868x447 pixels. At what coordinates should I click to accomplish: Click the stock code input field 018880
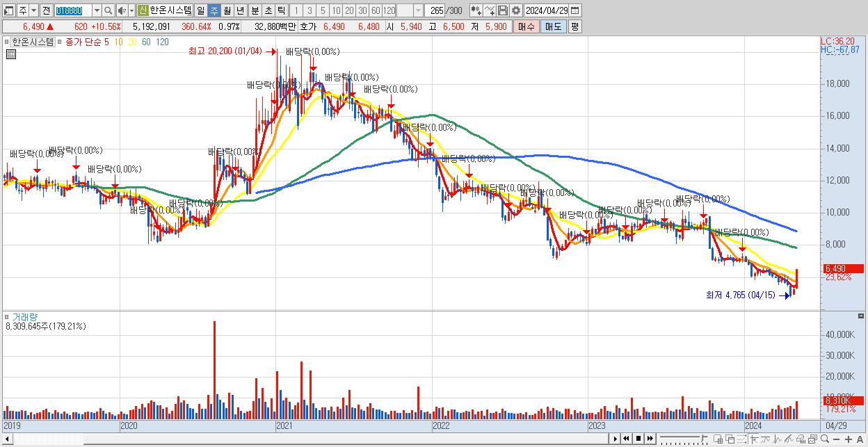[x=72, y=10]
